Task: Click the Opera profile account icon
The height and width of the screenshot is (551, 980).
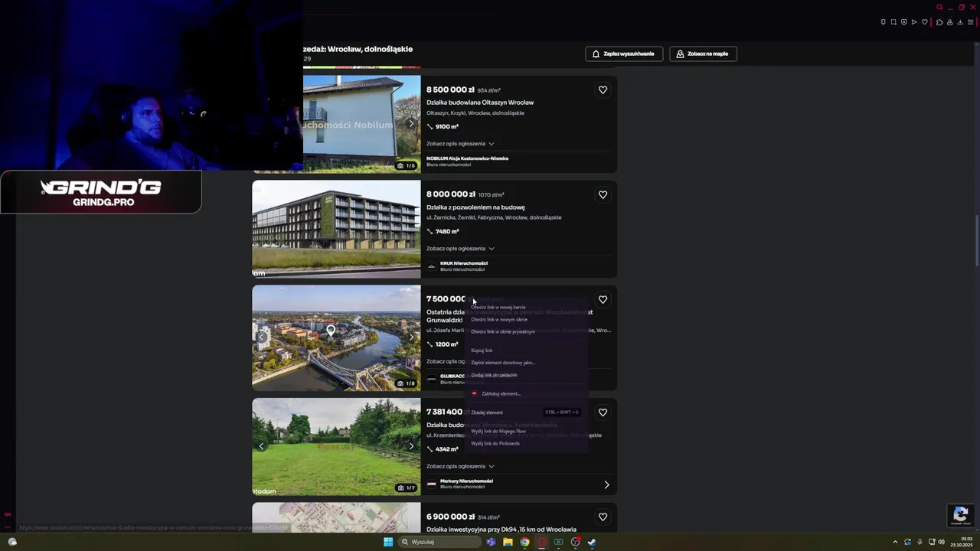Action: tap(950, 22)
